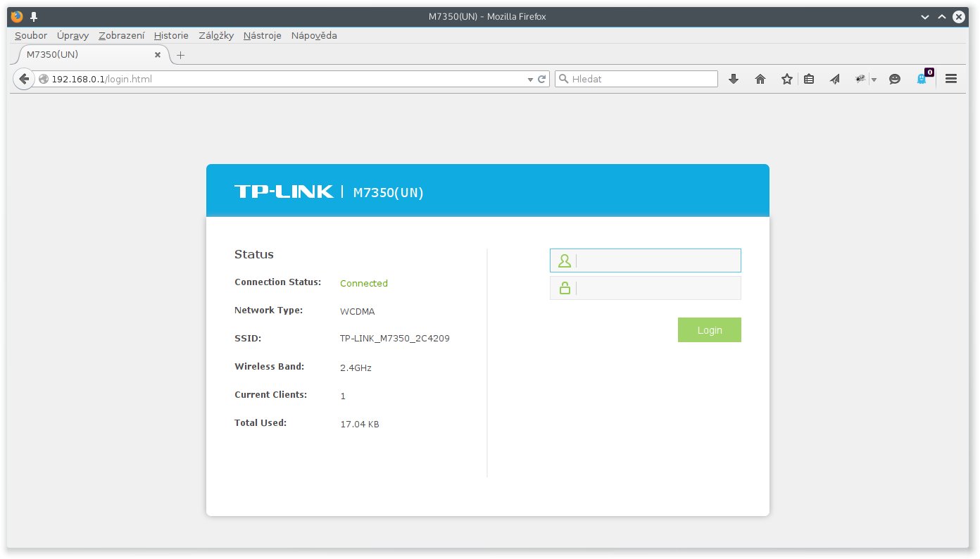Screen dimensions: 980x559
Task: Open Firefox hamburger menu
Action: pyautogui.click(x=951, y=79)
